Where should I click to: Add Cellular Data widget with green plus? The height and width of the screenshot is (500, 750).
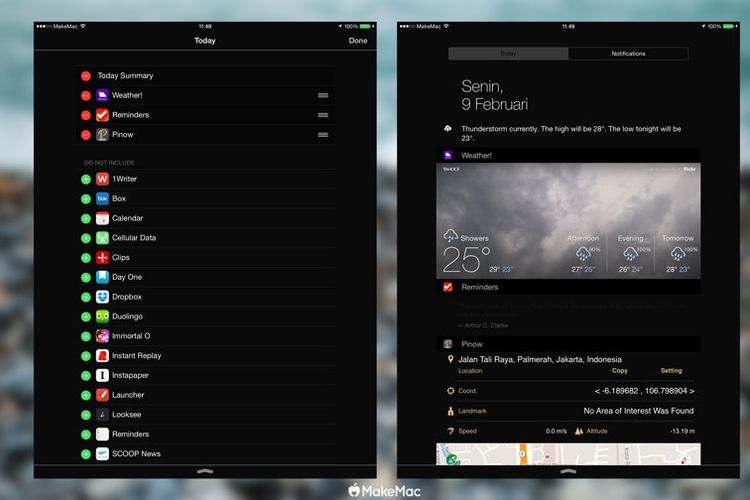[x=86, y=238]
